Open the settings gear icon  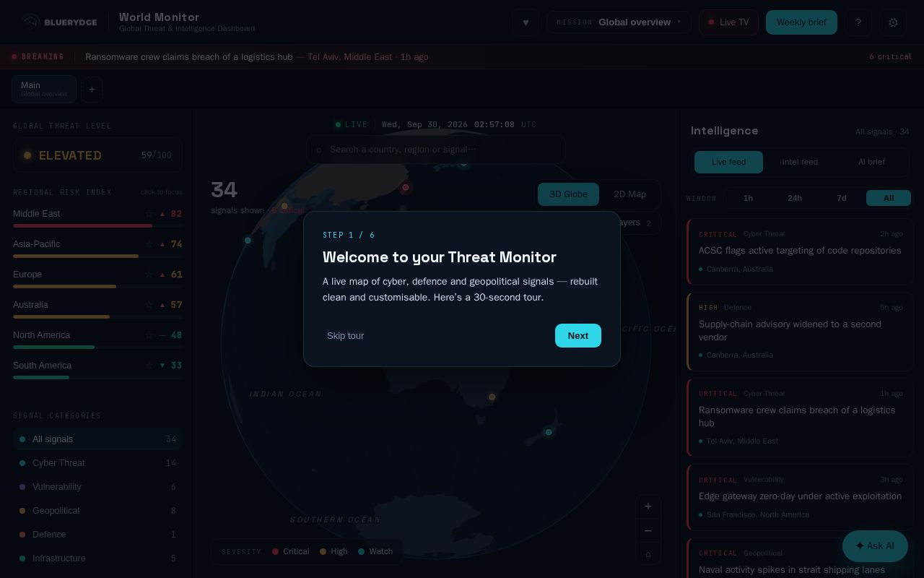pyautogui.click(x=893, y=22)
